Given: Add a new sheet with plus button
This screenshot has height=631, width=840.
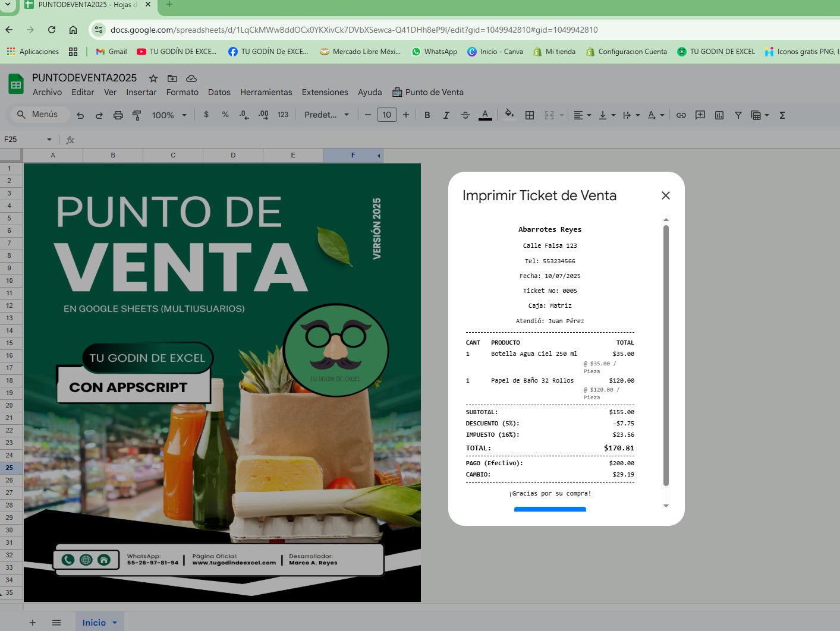Looking at the screenshot, I should click(x=33, y=623).
